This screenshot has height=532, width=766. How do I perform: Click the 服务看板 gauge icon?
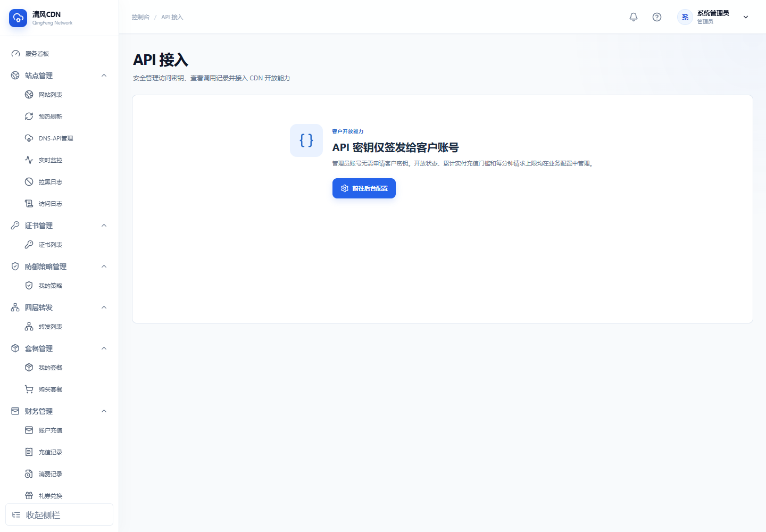15,54
